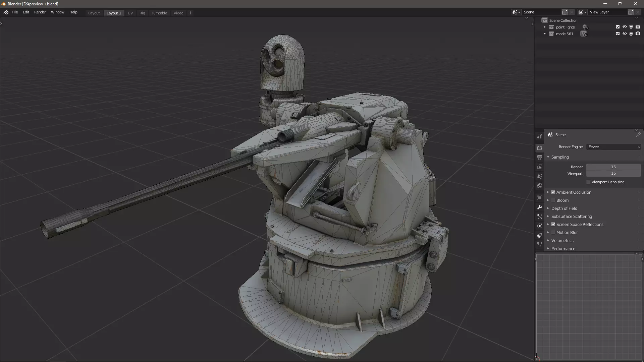Viewport: 644px width, 362px height.
Task: Hide point lights in viewport eye icon
Action: click(x=625, y=27)
